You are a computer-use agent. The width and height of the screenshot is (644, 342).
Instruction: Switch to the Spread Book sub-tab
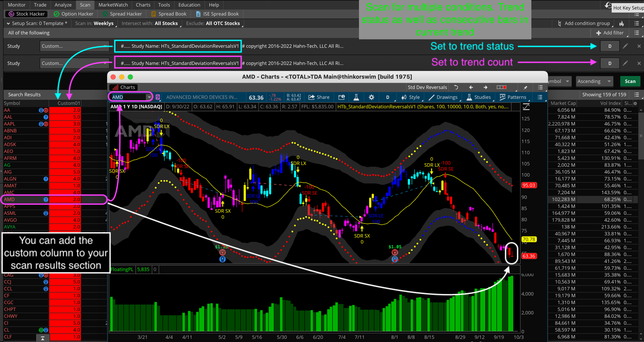[x=168, y=14]
